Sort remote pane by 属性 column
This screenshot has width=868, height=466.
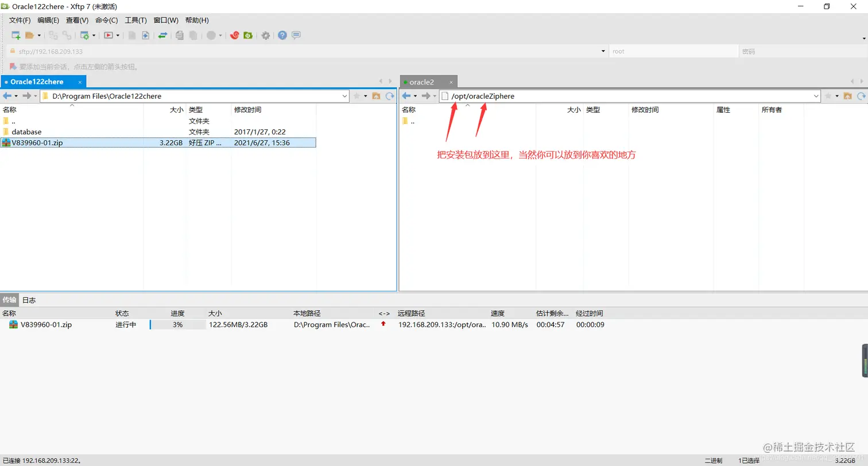point(737,110)
